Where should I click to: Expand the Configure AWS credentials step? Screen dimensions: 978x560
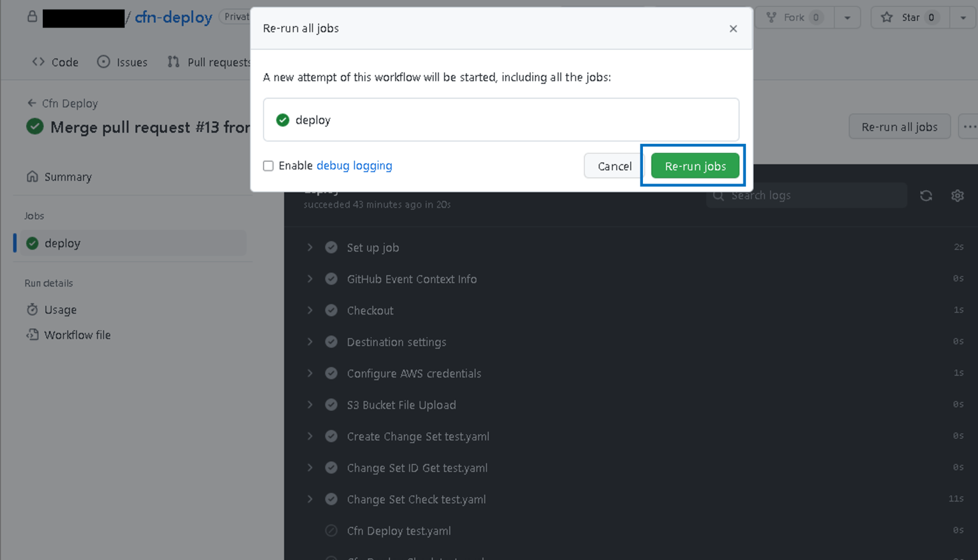[x=310, y=373]
